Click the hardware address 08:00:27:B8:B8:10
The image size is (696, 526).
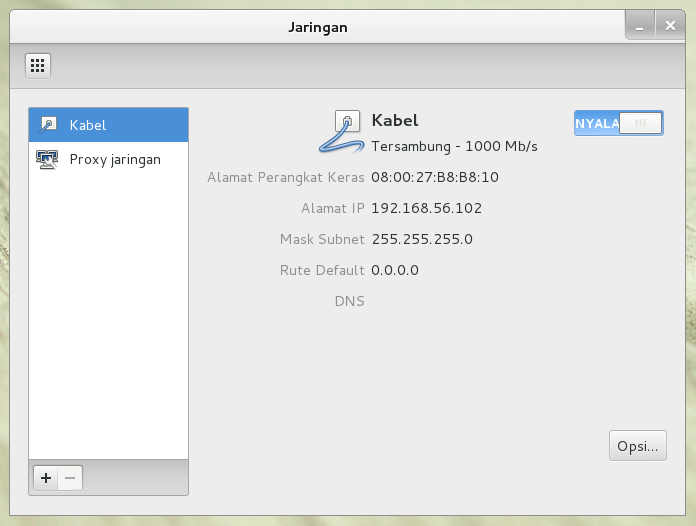tap(434, 178)
